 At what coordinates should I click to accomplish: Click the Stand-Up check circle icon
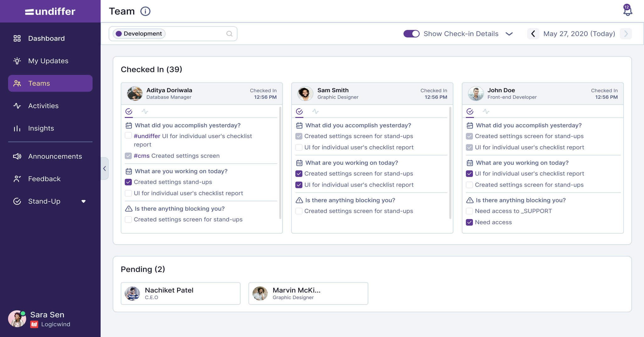coord(17,201)
